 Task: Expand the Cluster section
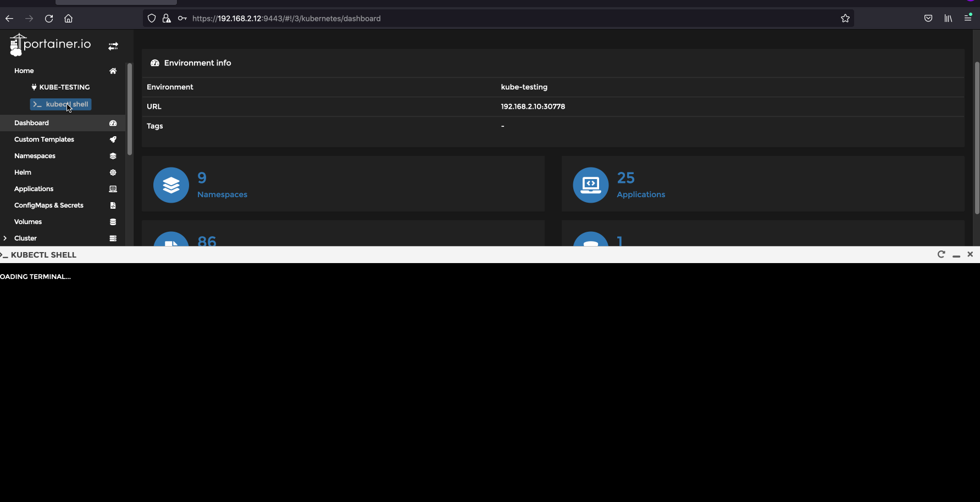pos(5,238)
